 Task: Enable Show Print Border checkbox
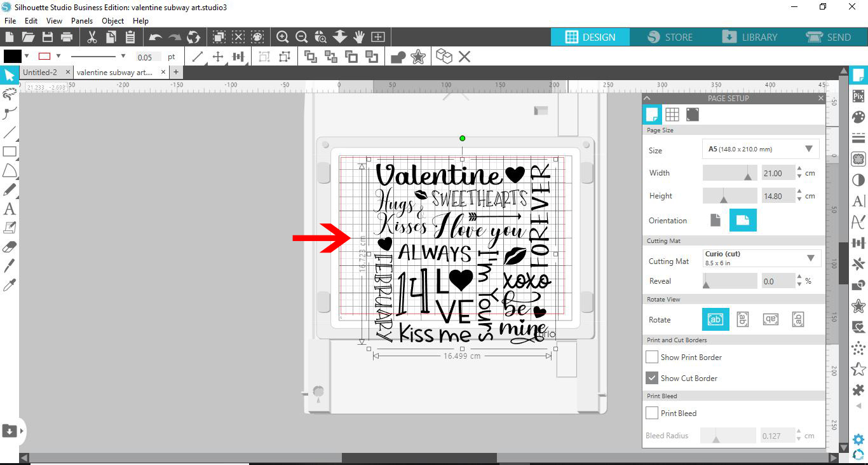click(652, 357)
